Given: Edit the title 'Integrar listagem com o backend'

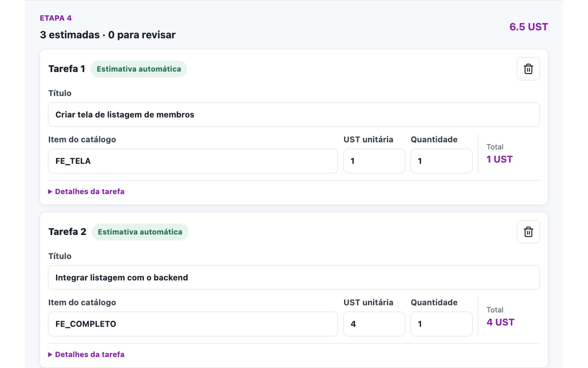Looking at the screenshot, I should coord(294,277).
